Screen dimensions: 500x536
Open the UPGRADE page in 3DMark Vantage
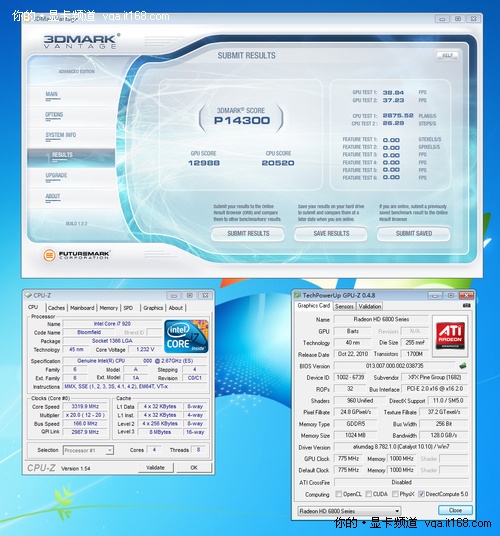[x=56, y=175]
